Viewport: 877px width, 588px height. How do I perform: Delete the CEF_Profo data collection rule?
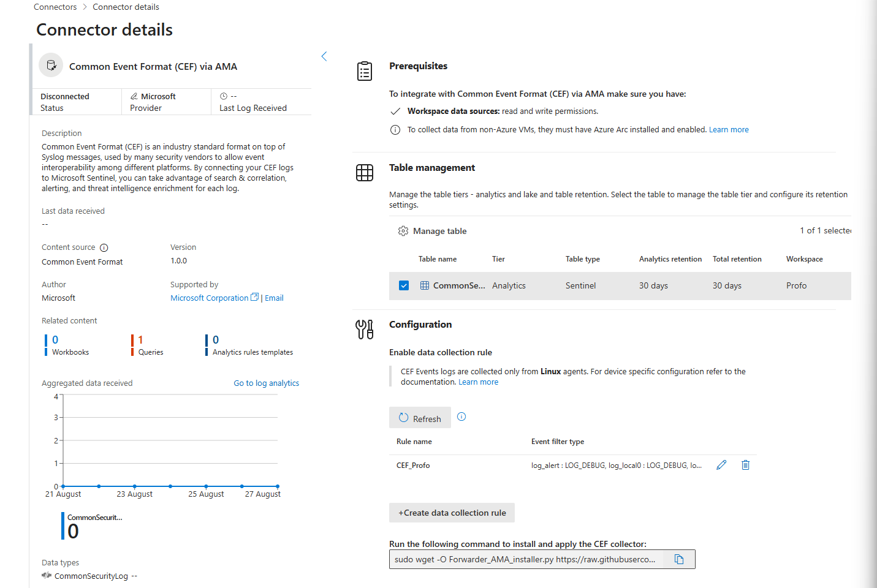(x=745, y=465)
